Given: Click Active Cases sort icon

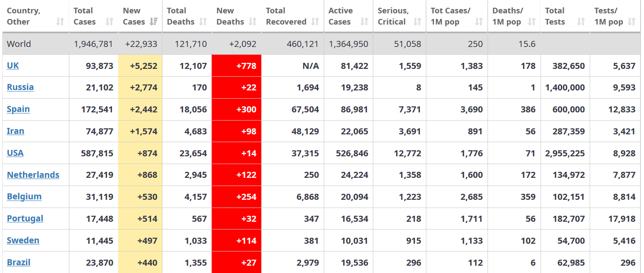Looking at the screenshot, I should 365,22.
